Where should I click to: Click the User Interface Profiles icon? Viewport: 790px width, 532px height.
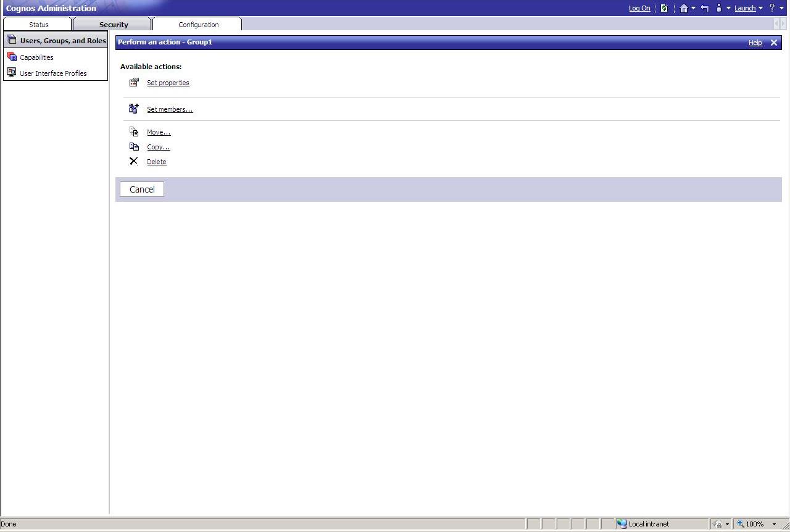click(12, 72)
